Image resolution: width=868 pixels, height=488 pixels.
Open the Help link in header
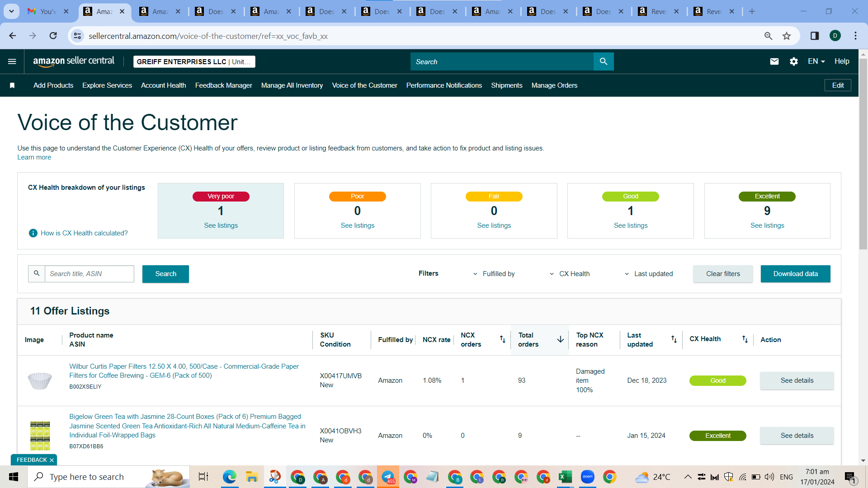pyautogui.click(x=842, y=61)
